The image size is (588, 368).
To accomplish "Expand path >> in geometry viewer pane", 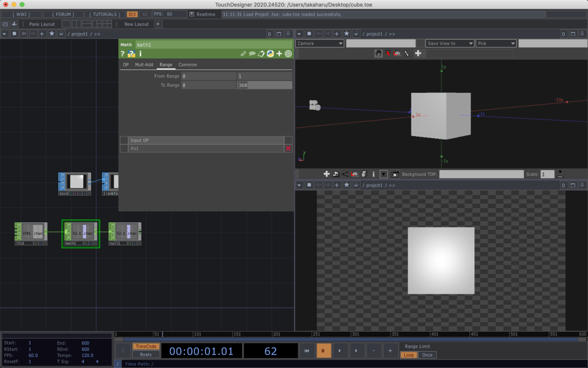I will [392, 34].
